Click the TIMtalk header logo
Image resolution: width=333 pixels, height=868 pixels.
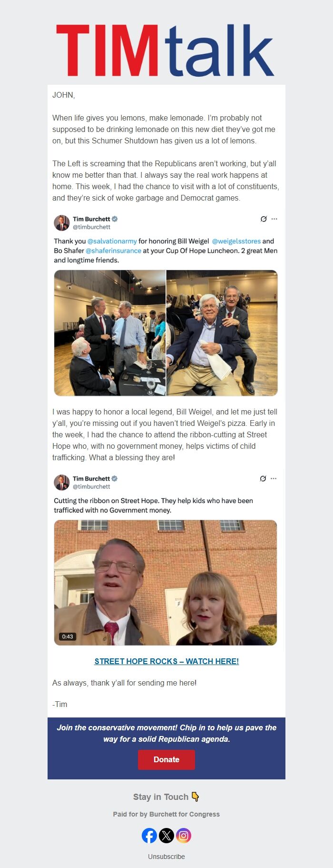click(166, 50)
